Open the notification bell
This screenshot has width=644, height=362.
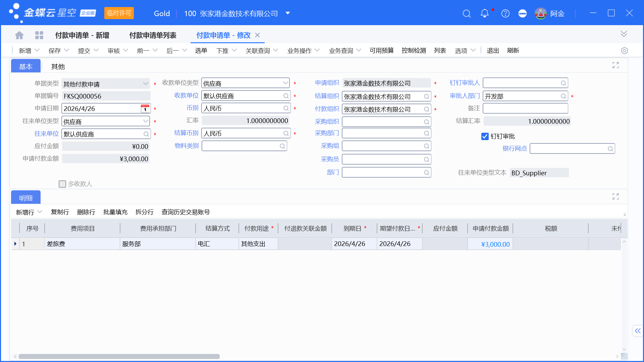click(x=485, y=13)
